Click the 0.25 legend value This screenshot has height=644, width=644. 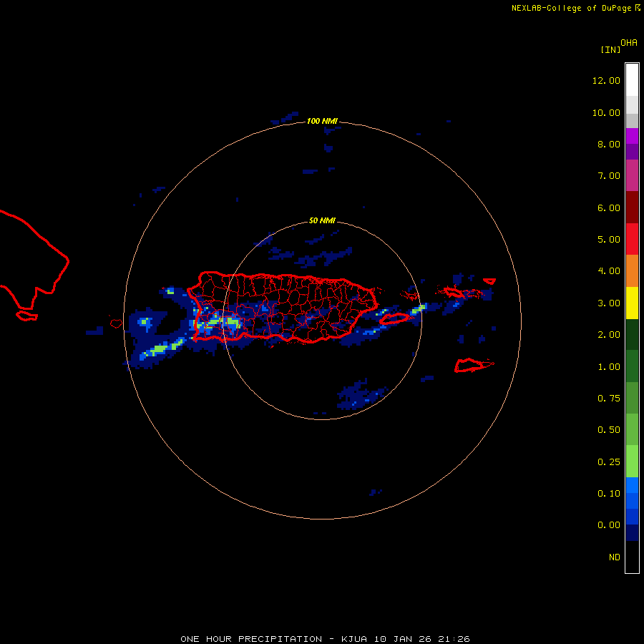pyautogui.click(x=609, y=462)
